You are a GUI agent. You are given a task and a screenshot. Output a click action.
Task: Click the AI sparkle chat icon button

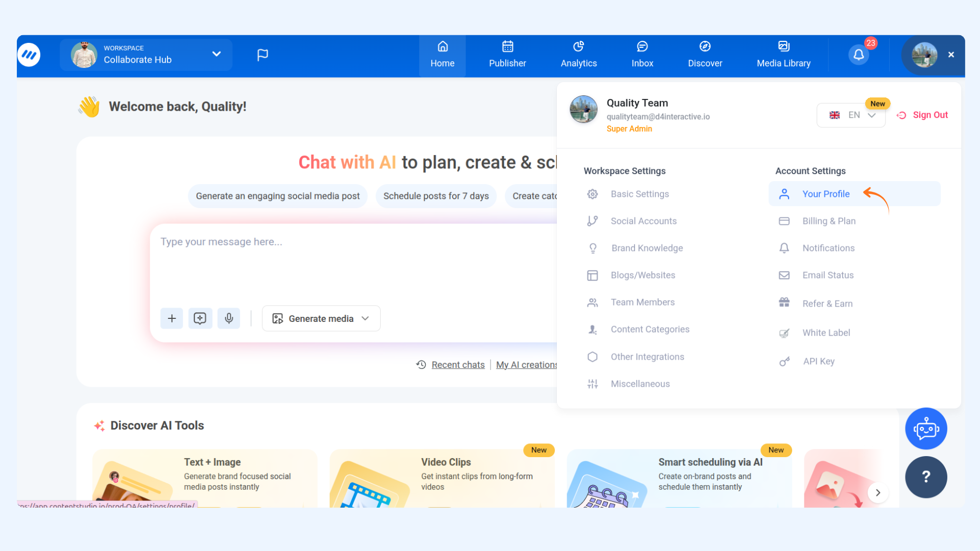coord(200,318)
